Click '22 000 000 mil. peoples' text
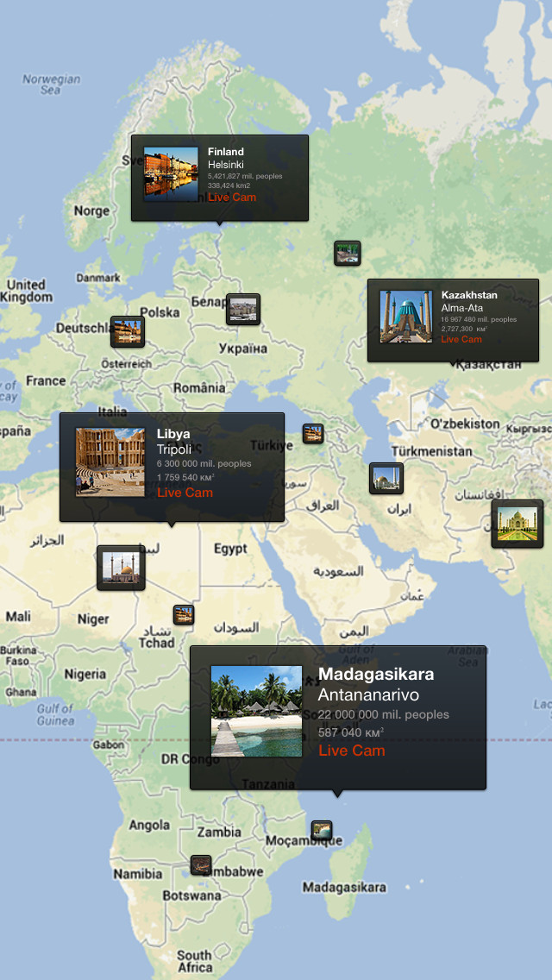Screen dimensions: 552x980 pyautogui.click(x=383, y=714)
